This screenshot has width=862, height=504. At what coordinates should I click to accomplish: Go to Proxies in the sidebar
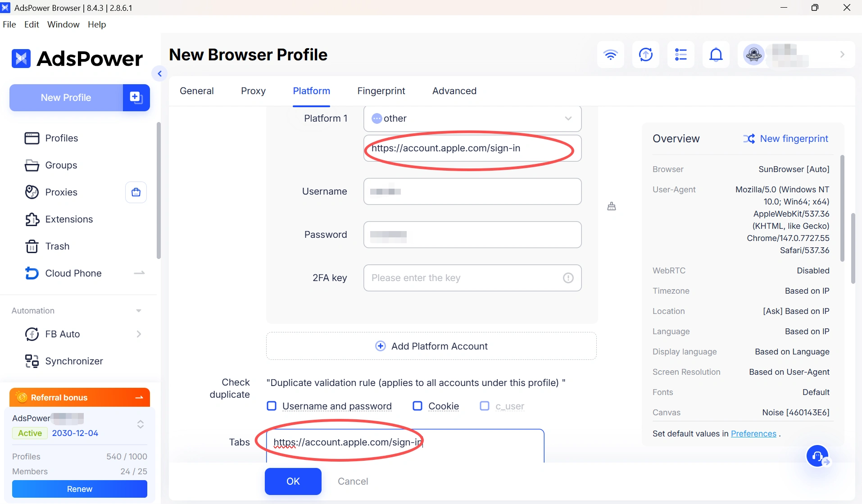coord(61,192)
